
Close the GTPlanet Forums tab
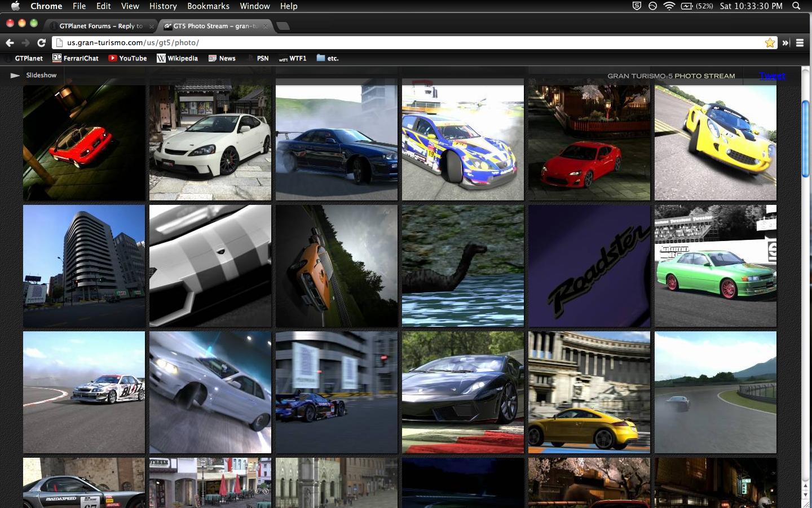pyautogui.click(x=151, y=26)
